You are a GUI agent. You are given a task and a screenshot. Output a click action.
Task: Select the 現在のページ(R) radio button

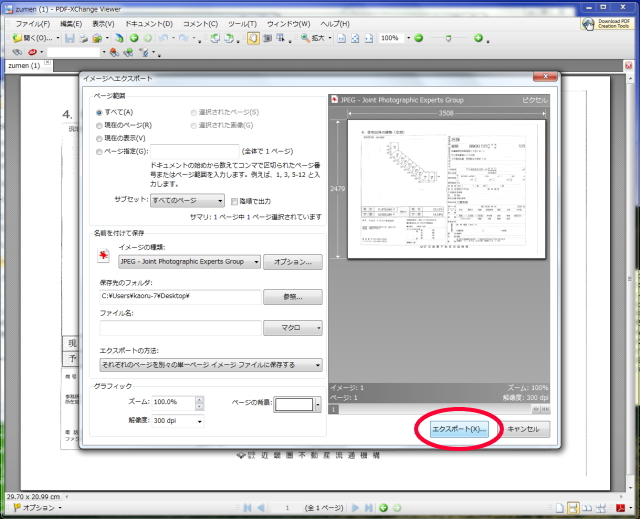tap(99, 126)
